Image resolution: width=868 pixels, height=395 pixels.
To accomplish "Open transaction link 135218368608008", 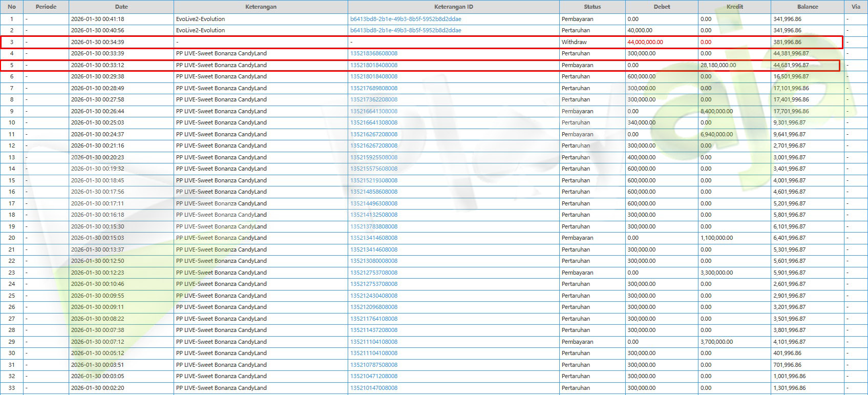I will [373, 53].
